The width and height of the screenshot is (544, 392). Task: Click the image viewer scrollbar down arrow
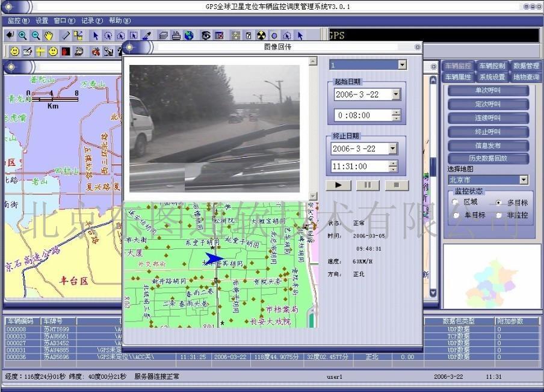[x=312, y=196]
